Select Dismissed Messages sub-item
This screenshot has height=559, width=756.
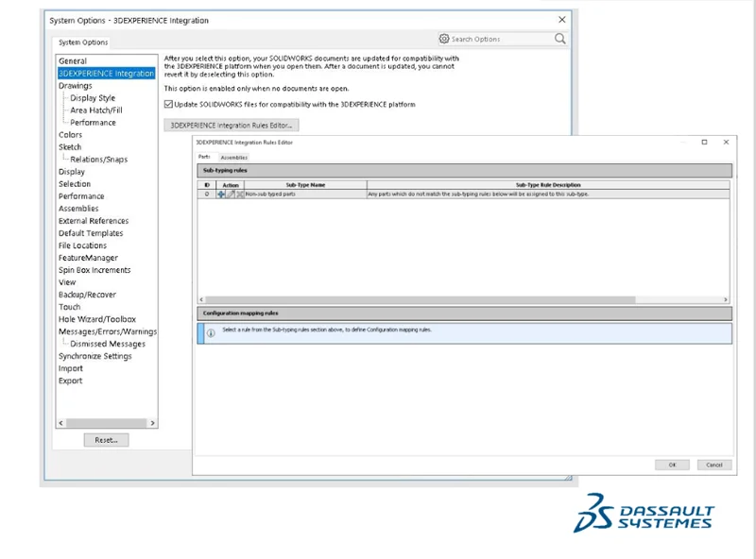click(108, 344)
